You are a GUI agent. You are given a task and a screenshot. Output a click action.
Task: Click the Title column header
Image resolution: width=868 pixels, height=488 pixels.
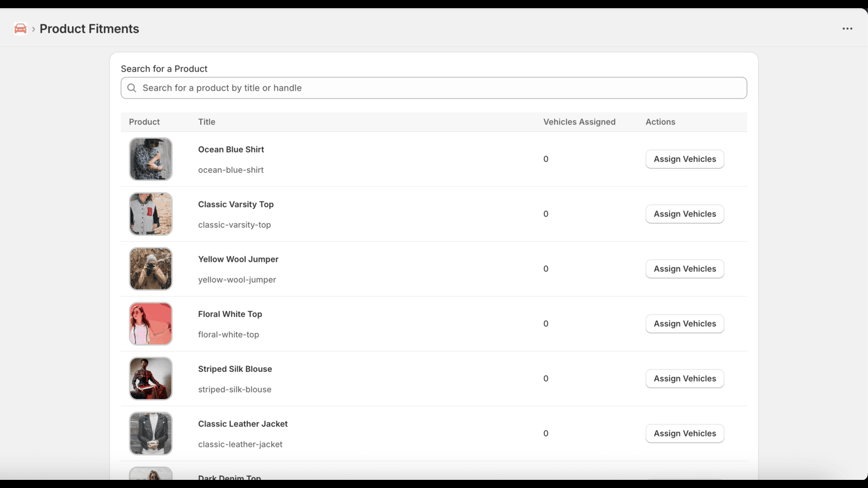207,122
